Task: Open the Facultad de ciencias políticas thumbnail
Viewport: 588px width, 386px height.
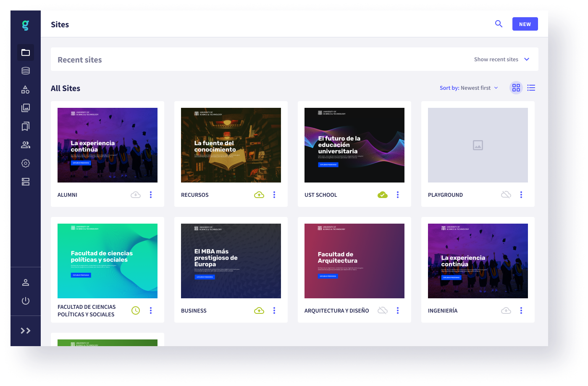Action: [x=108, y=261]
